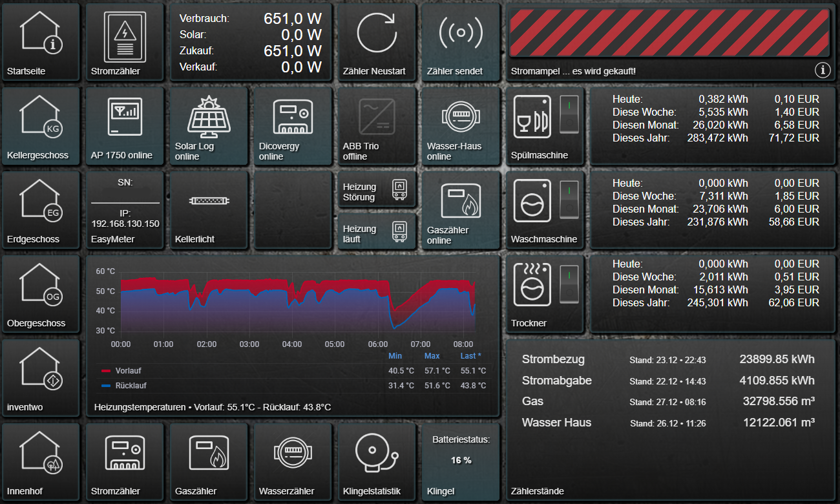Open the Innenhof courtyard tile
This screenshot has width=840, height=504.
(x=41, y=462)
